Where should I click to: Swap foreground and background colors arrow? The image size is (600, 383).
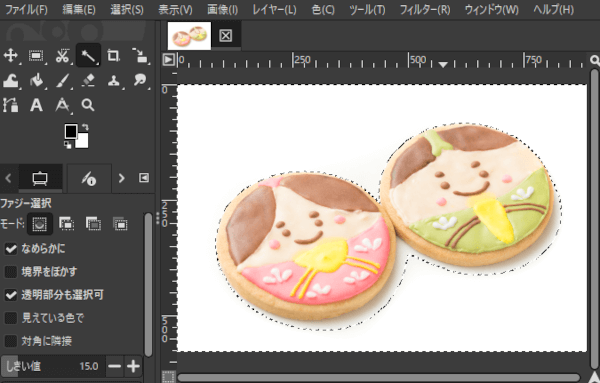[x=85, y=127]
